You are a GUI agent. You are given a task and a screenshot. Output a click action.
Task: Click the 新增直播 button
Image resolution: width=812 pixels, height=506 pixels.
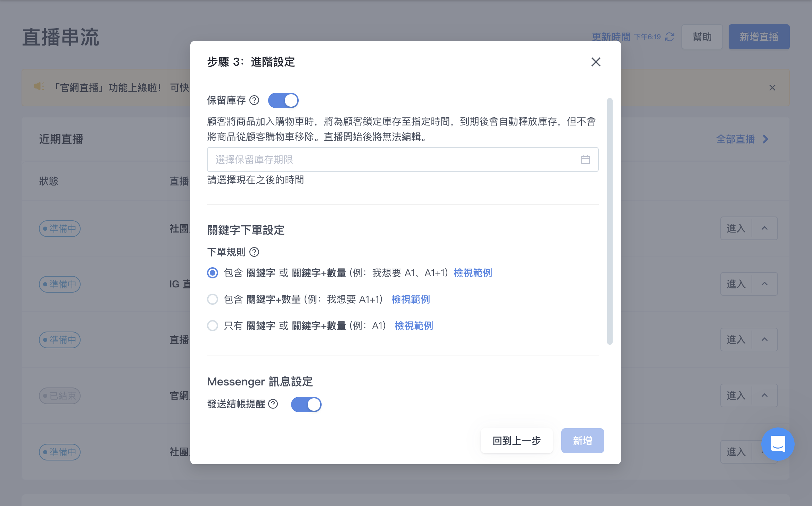(x=759, y=37)
